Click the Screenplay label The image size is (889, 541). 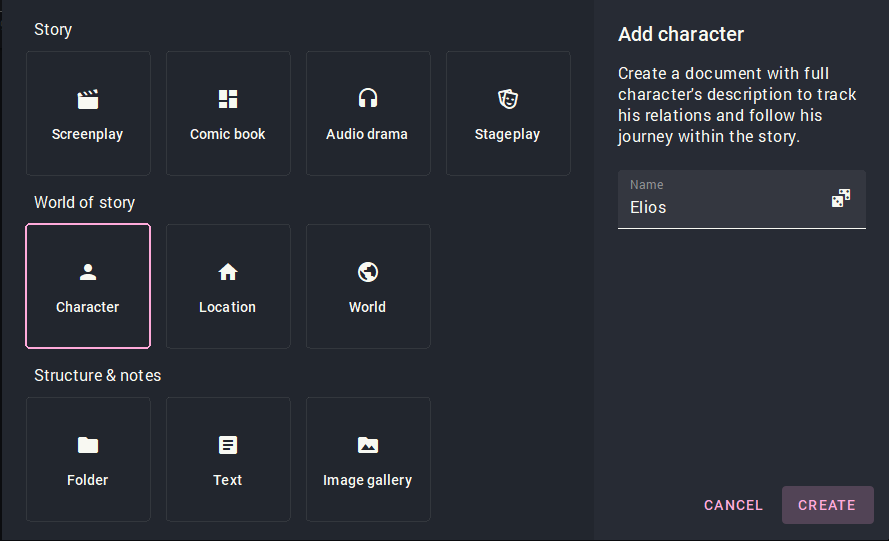(87, 134)
